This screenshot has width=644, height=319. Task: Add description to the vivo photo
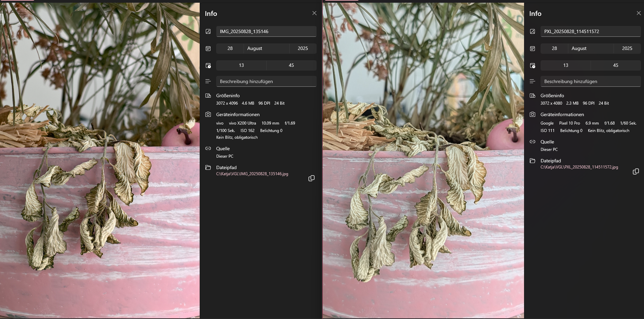(266, 81)
